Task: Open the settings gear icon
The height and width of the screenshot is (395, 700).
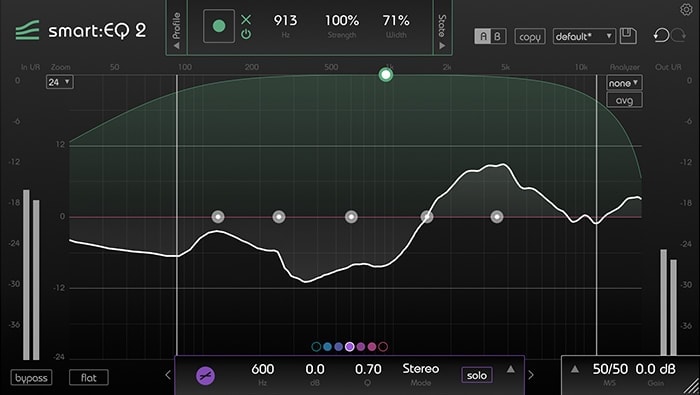Action: pyautogui.click(x=686, y=9)
